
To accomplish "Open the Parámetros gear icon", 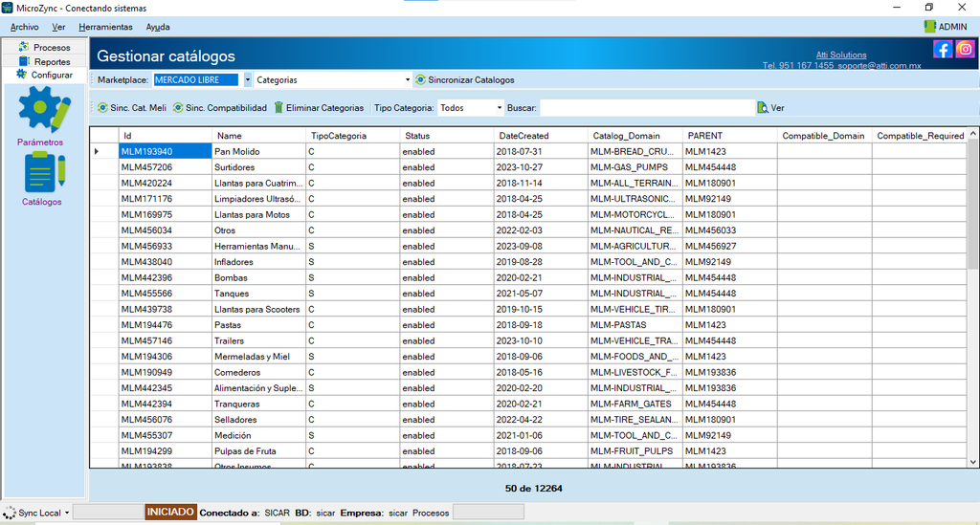I will [x=44, y=109].
